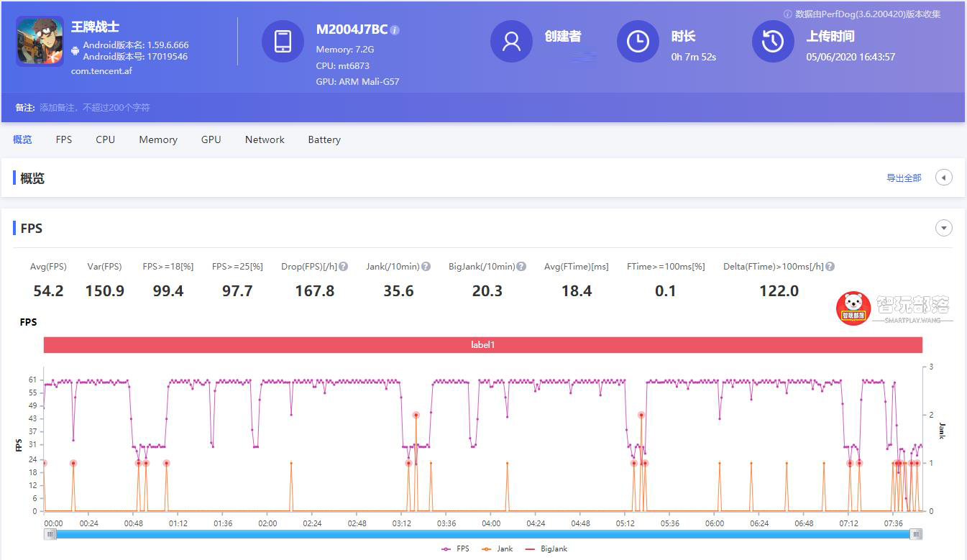Expand the 概览 section with arrow button
Screen dimensions: 967x560
pyautogui.click(x=943, y=178)
